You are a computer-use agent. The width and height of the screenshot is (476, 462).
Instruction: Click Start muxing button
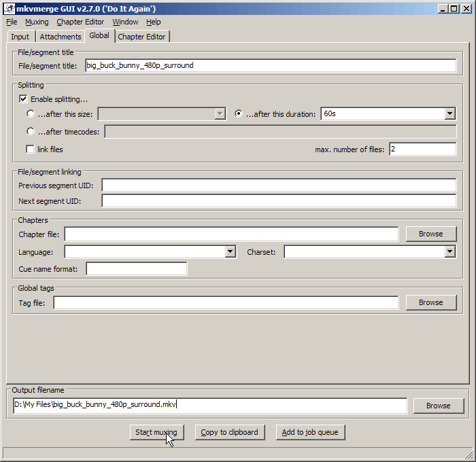pyautogui.click(x=156, y=432)
